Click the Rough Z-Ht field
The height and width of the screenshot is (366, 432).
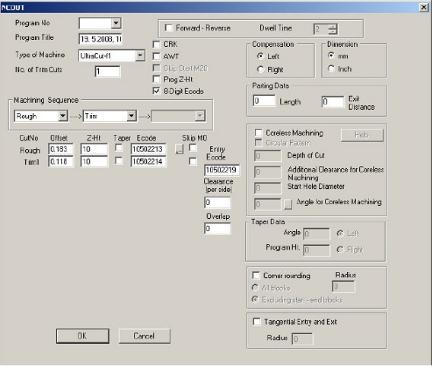pos(94,149)
